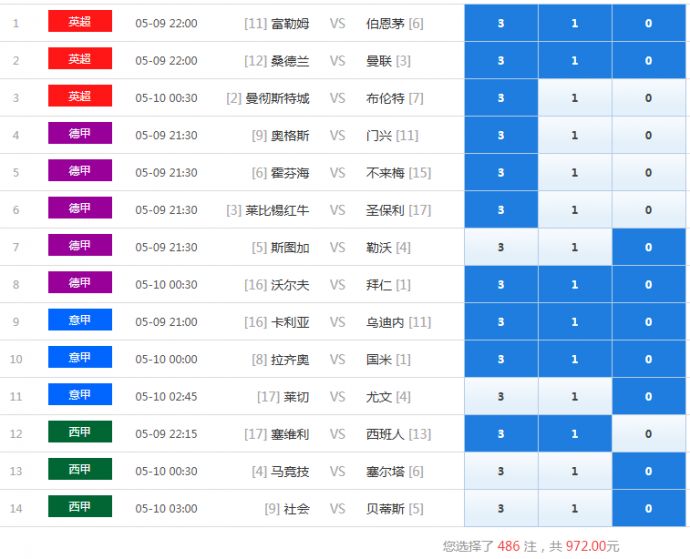Select 0 for 莱比锡红牛 vs 圣保利

click(x=649, y=210)
